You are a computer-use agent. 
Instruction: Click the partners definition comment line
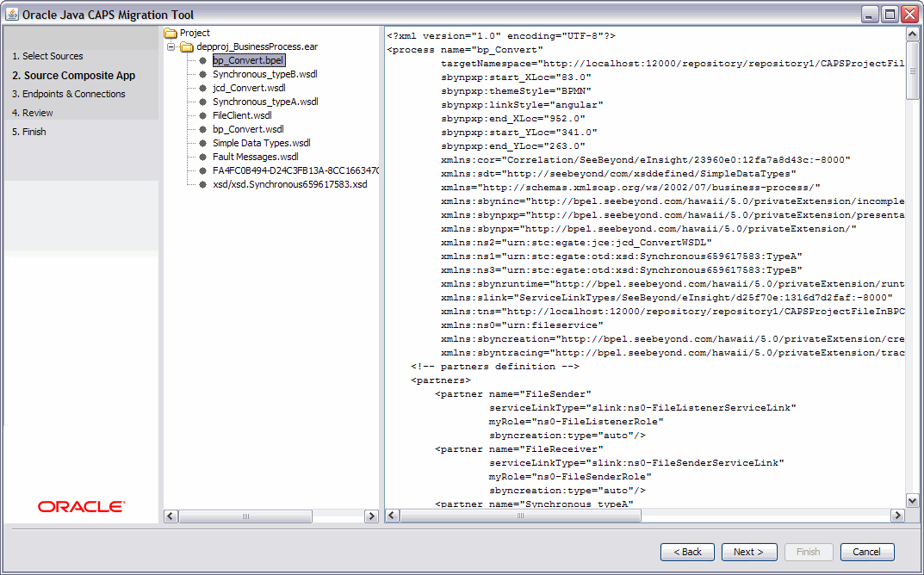[495, 367]
